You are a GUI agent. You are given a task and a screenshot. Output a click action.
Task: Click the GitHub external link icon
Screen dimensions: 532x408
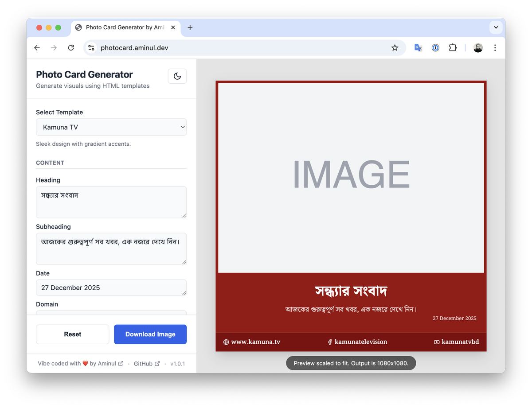[x=157, y=364]
